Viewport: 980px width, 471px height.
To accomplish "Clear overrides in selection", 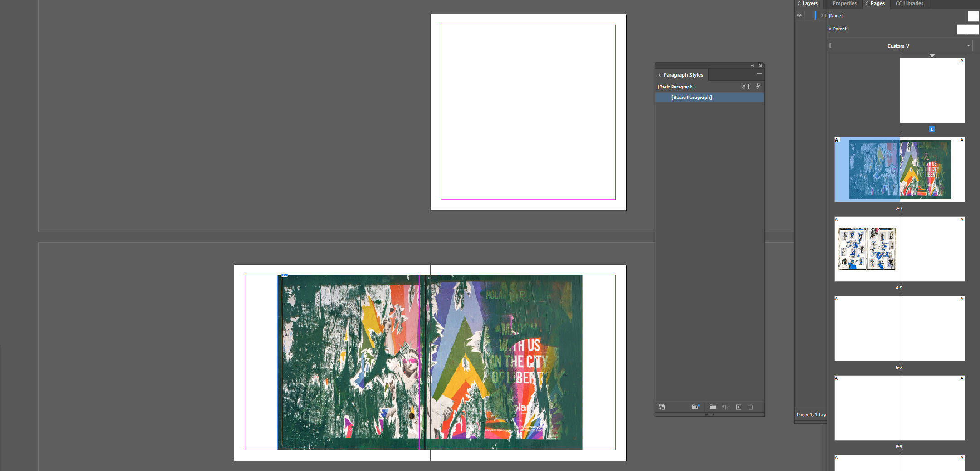I will click(726, 407).
